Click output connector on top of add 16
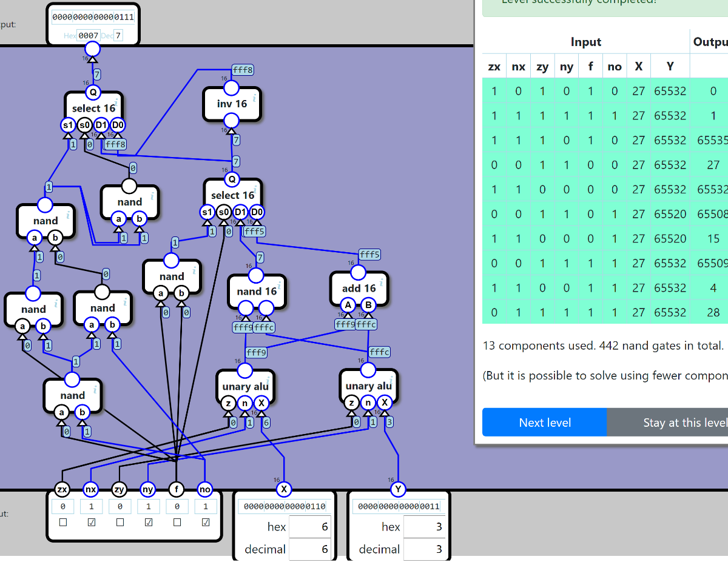The image size is (728, 565). (x=359, y=272)
